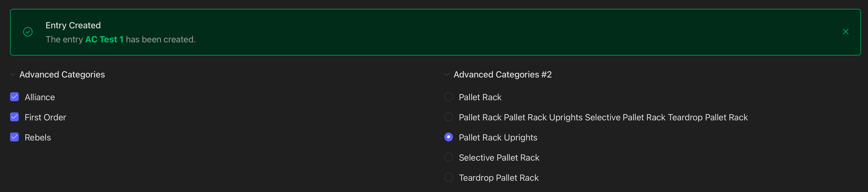This screenshot has height=192, width=868.
Task: Open the AC Test 1 entry link
Action: (104, 39)
